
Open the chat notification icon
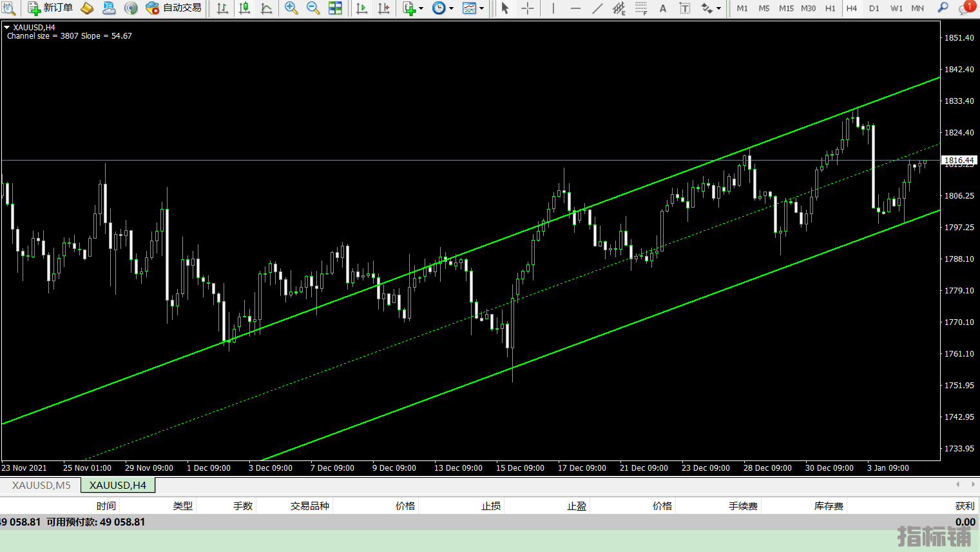(966, 8)
